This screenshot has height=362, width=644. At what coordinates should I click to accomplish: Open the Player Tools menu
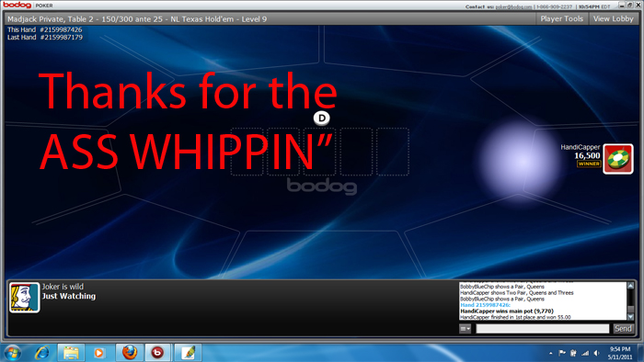561,19
